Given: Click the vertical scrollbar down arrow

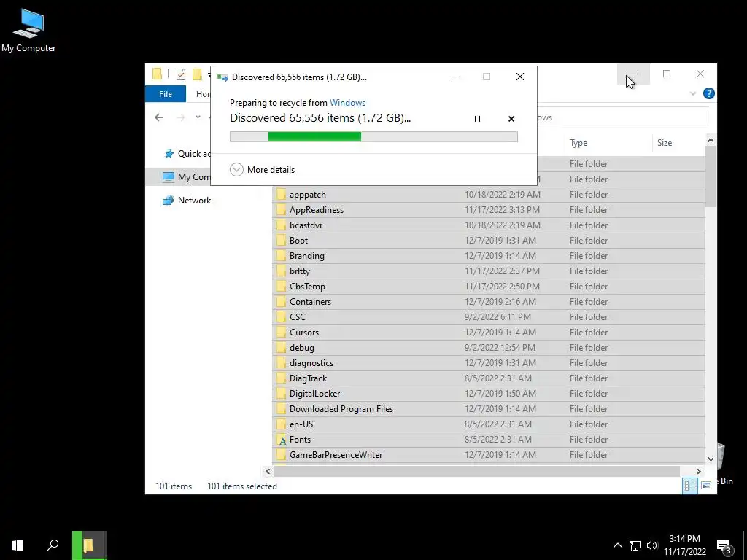Looking at the screenshot, I should (711, 459).
